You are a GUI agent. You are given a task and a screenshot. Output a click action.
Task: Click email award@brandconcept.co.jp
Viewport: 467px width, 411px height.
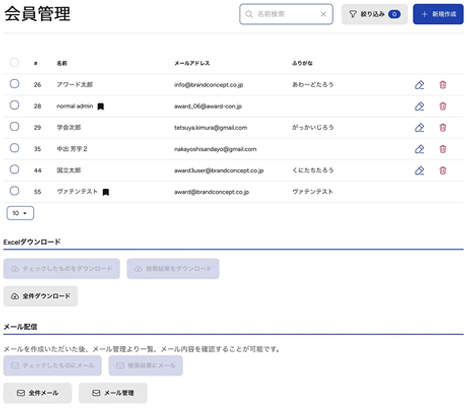tap(211, 192)
